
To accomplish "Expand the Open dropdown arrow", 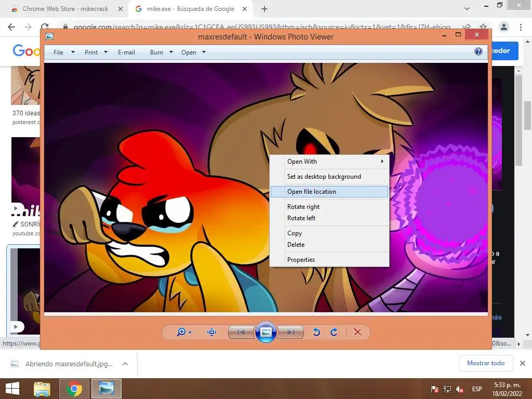I will [204, 52].
